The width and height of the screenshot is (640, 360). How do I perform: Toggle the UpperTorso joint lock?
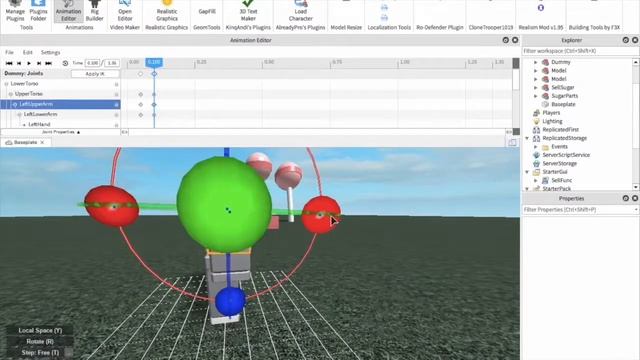pos(116,94)
